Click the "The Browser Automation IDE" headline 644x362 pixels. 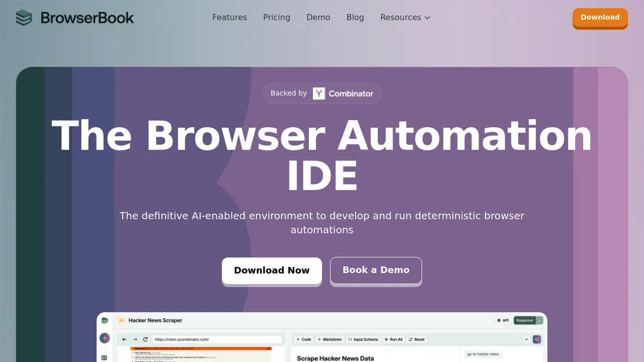pyautogui.click(x=322, y=156)
